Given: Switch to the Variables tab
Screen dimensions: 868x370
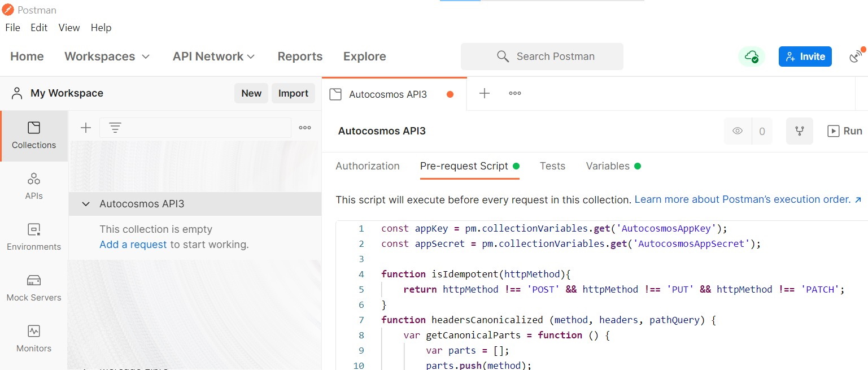Looking at the screenshot, I should click(613, 166).
